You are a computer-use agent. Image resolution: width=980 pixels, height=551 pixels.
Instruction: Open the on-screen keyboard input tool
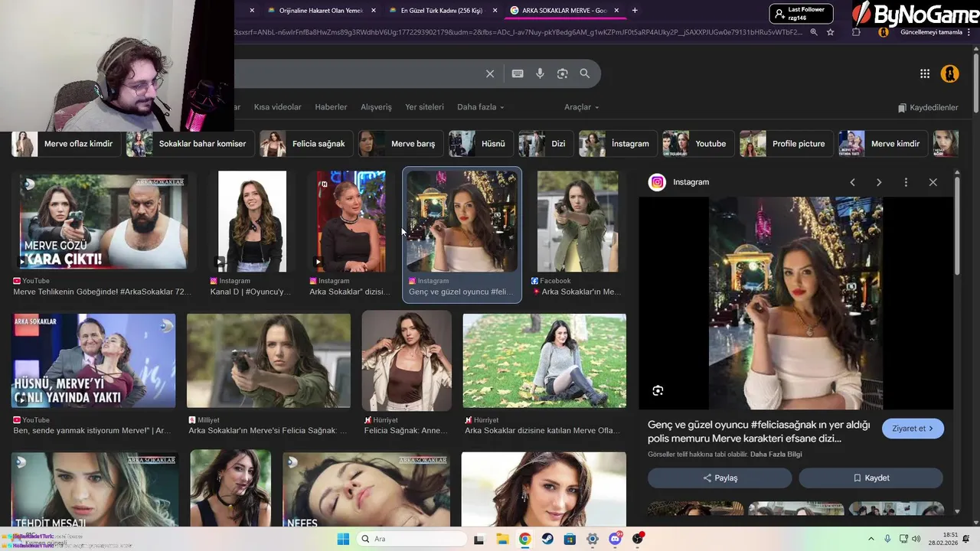(518, 73)
